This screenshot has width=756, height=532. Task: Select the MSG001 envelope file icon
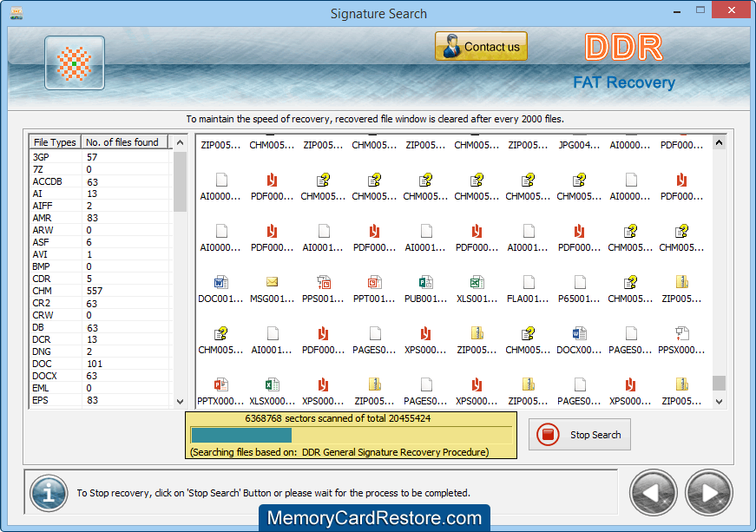(x=272, y=282)
